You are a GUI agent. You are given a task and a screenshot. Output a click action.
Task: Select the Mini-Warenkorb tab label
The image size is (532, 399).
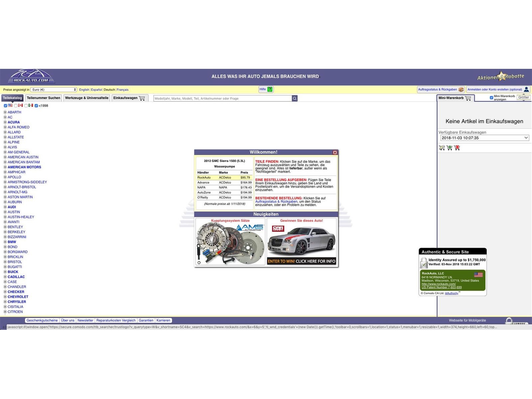click(x=451, y=98)
